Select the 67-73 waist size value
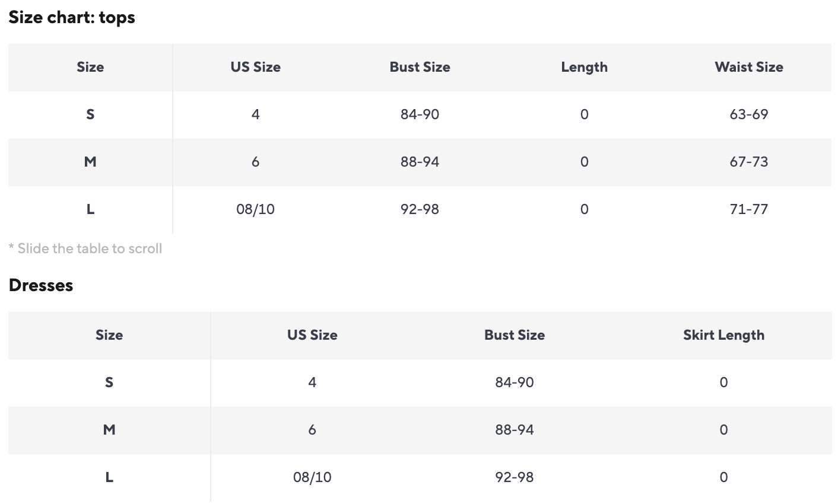 pos(748,162)
